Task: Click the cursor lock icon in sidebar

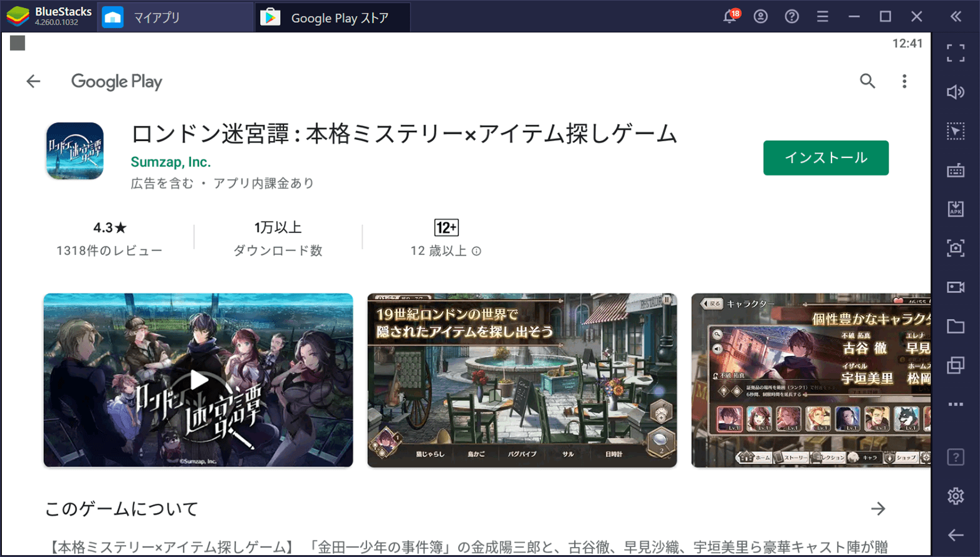Action: [956, 131]
